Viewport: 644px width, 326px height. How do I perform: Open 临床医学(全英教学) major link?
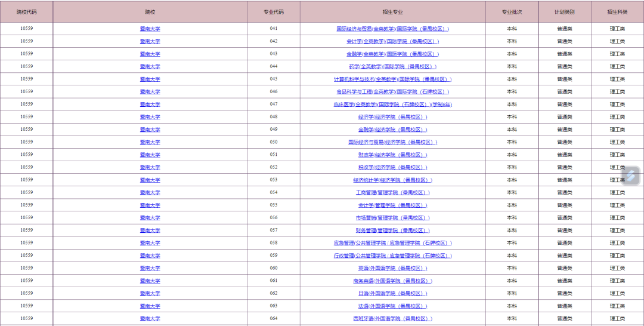point(392,104)
